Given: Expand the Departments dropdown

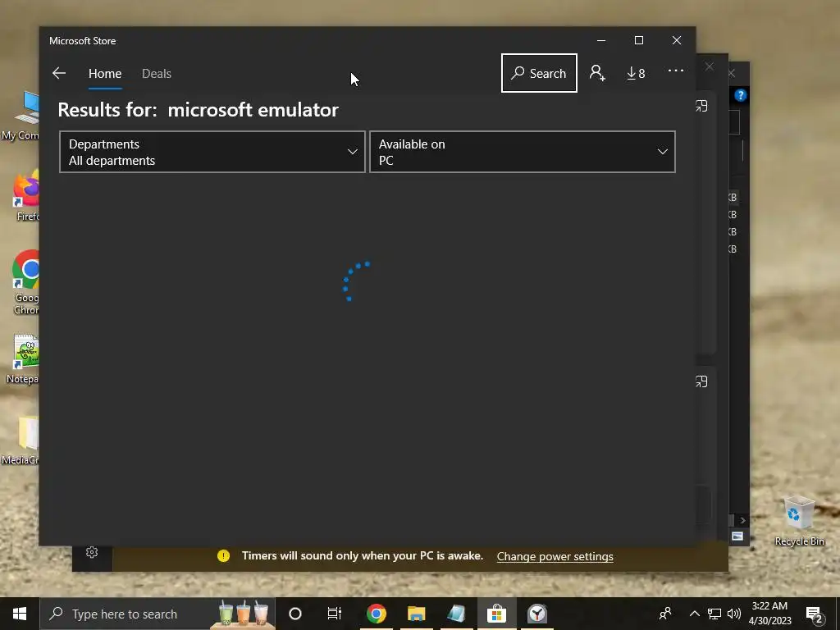Looking at the screenshot, I should [212, 152].
